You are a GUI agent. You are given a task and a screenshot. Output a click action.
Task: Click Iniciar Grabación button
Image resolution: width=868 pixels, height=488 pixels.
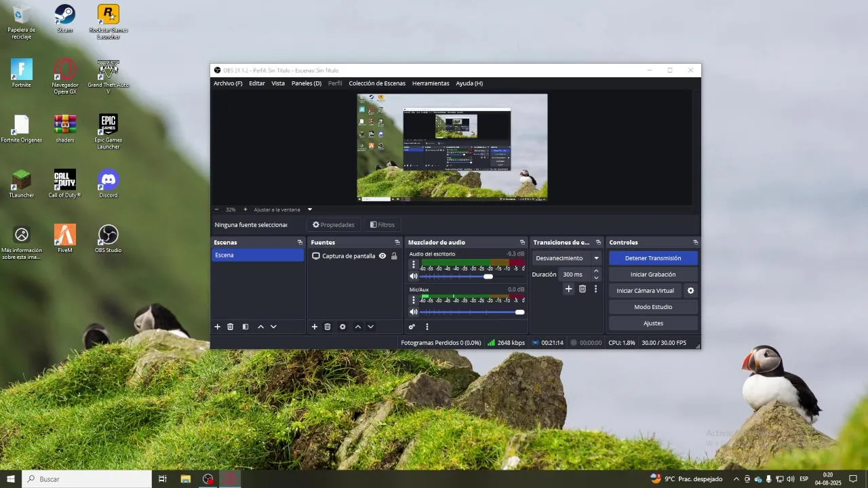click(653, 274)
